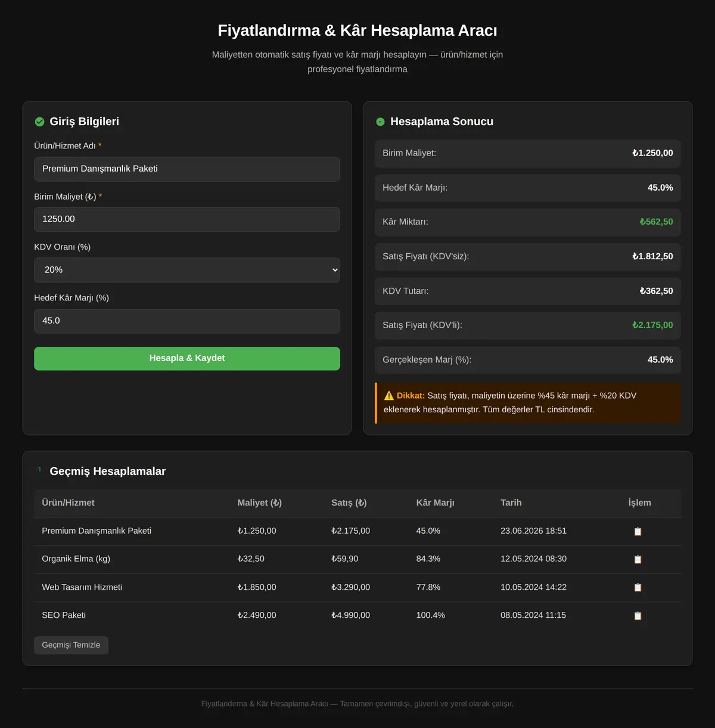Click clipboard icon in Web Tasarım Hizmeti row

(x=638, y=587)
